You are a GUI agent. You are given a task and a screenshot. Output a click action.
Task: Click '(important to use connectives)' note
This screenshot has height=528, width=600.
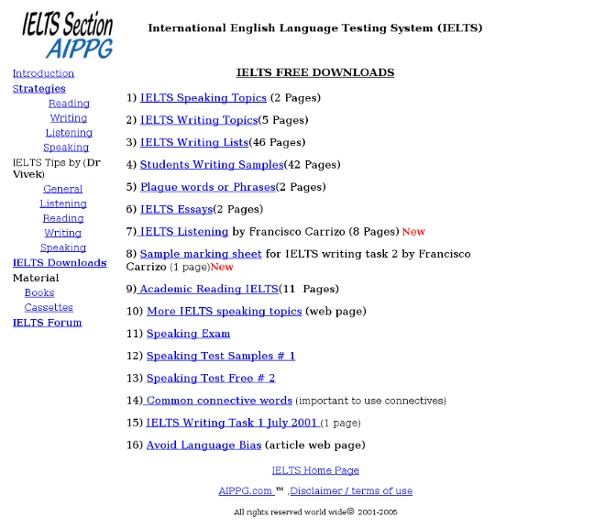(x=371, y=401)
